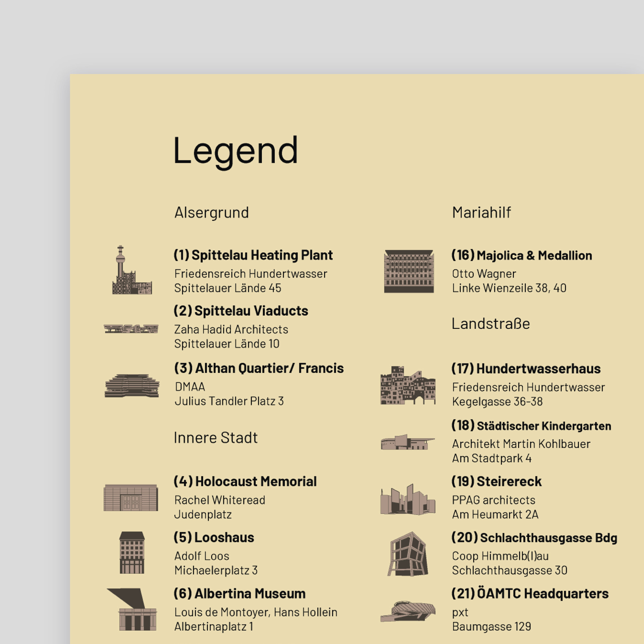Click the Städtischer Kindergarten icon
This screenshot has width=644, height=644.
click(408, 442)
